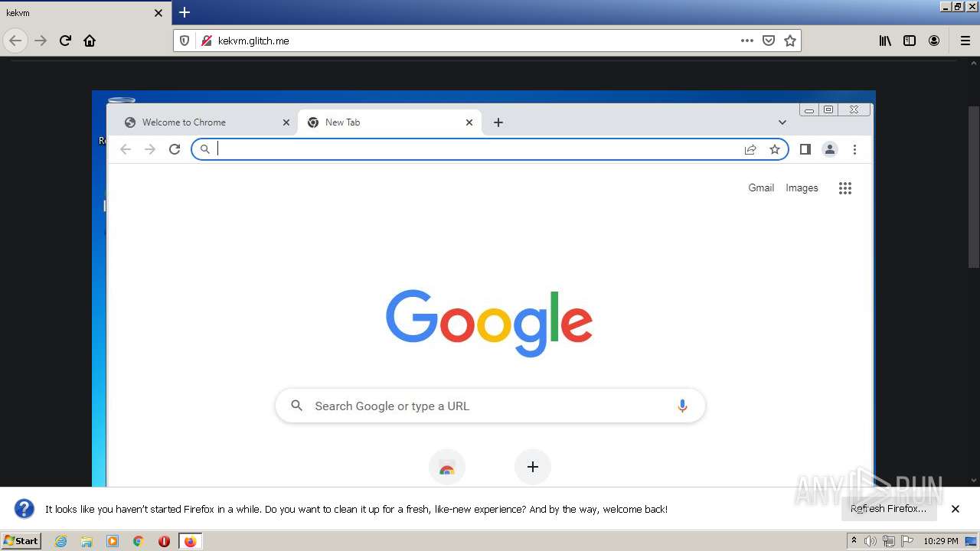Screen dimensions: 980x551
Task: Open the Windows Start menu
Action: pos(21,540)
